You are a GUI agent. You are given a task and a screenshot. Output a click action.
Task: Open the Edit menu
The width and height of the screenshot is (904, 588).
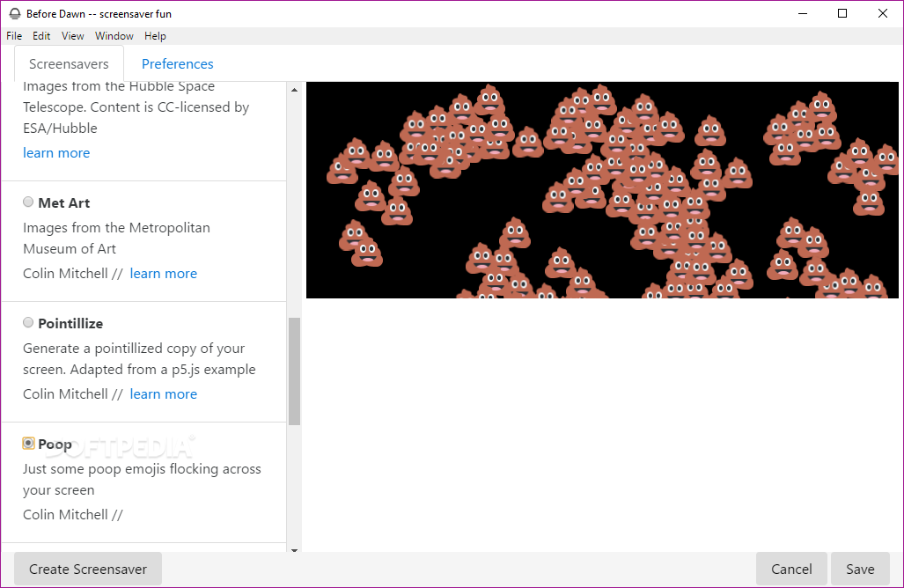click(x=41, y=36)
